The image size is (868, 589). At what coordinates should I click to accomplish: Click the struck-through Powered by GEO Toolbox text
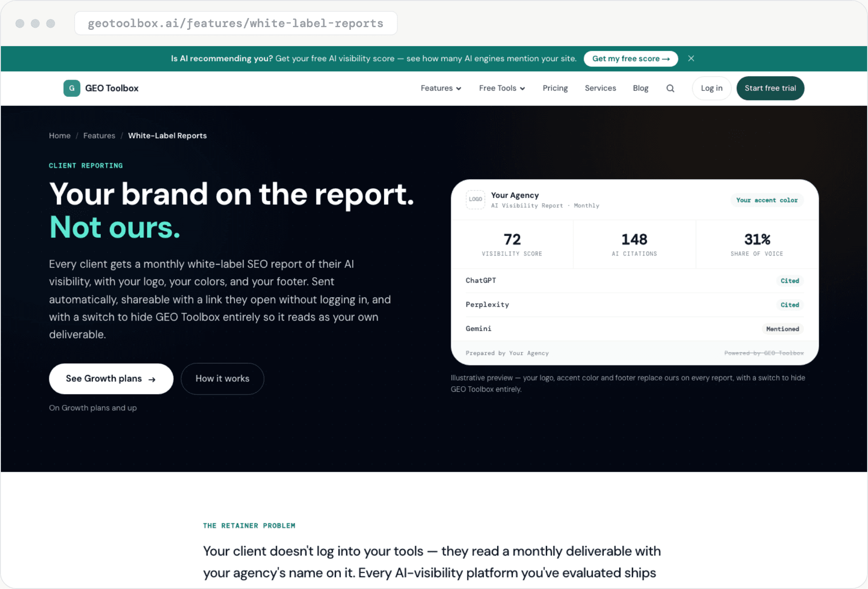764,353
